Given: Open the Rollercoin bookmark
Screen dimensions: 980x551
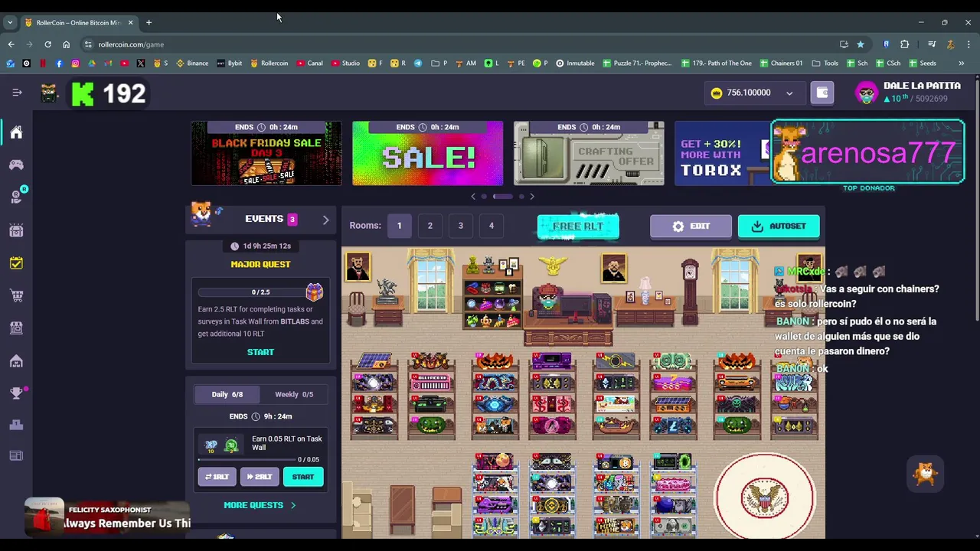Looking at the screenshot, I should pos(269,63).
